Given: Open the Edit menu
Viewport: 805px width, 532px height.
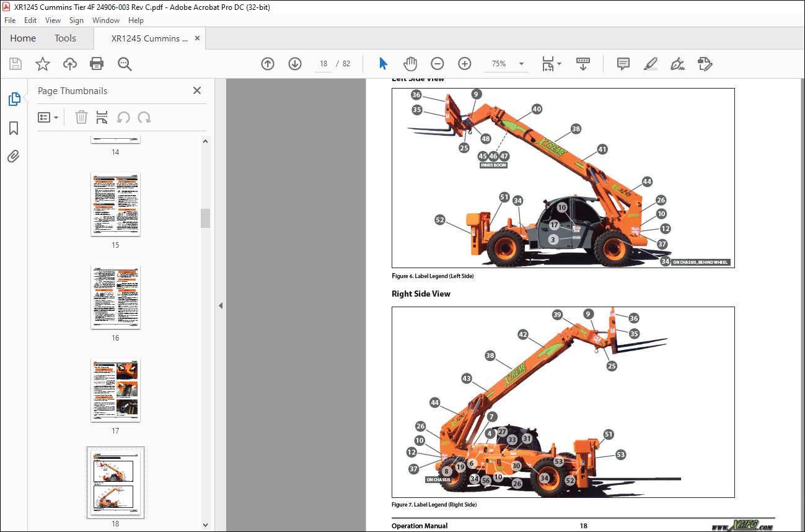Looking at the screenshot, I should coord(30,20).
